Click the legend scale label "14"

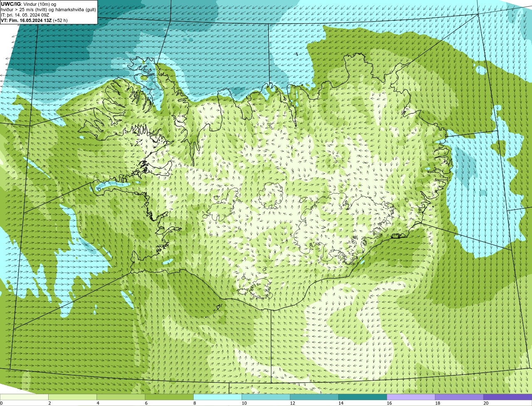tap(341, 403)
